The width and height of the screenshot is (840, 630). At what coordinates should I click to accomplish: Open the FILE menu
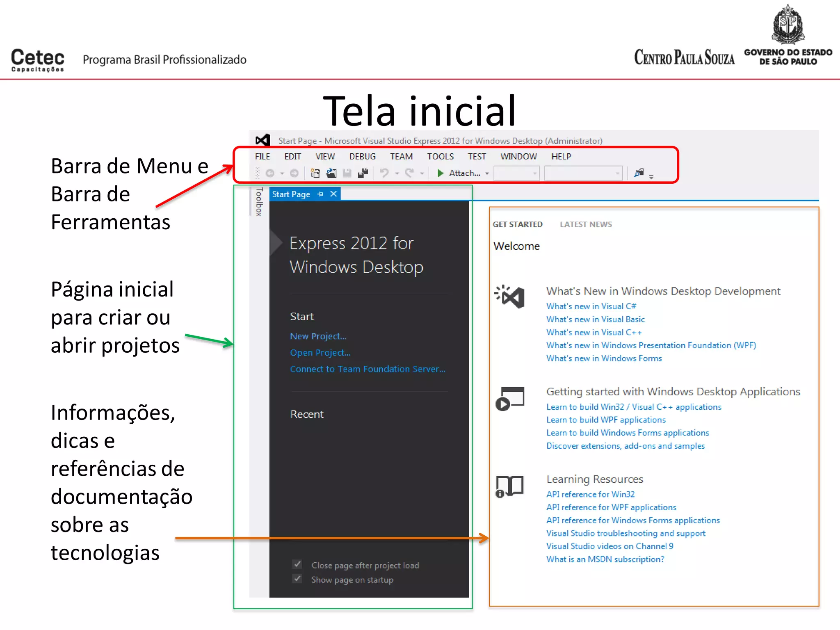(x=262, y=157)
